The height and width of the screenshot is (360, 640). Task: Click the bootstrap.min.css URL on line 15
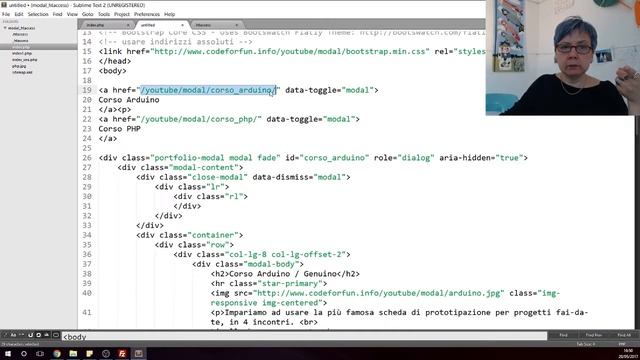tap(290, 51)
